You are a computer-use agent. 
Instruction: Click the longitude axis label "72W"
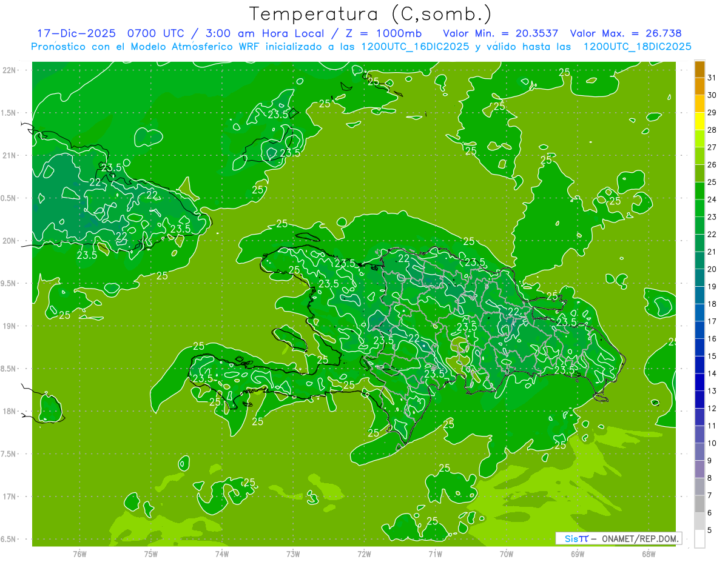pyautogui.click(x=364, y=554)
